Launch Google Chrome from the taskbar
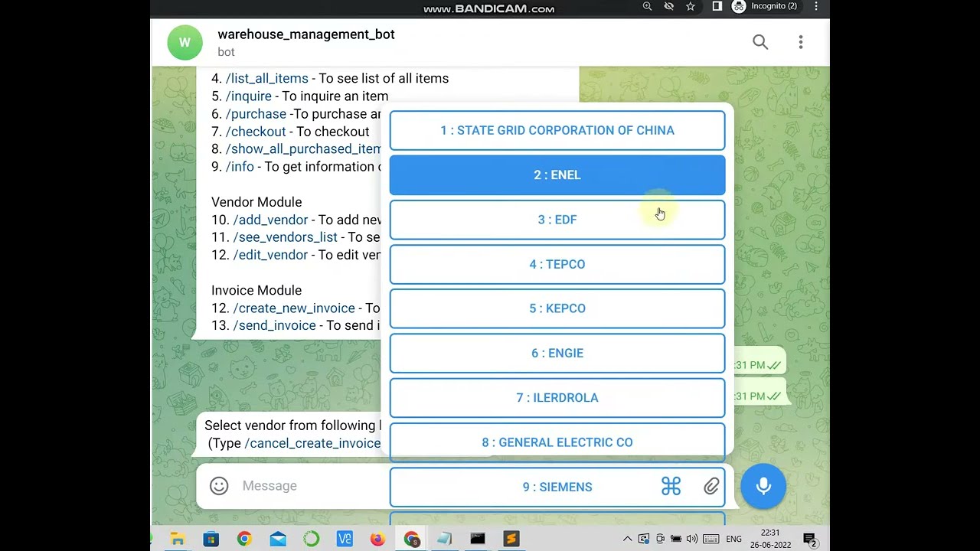The image size is (980, 551). coord(244,540)
